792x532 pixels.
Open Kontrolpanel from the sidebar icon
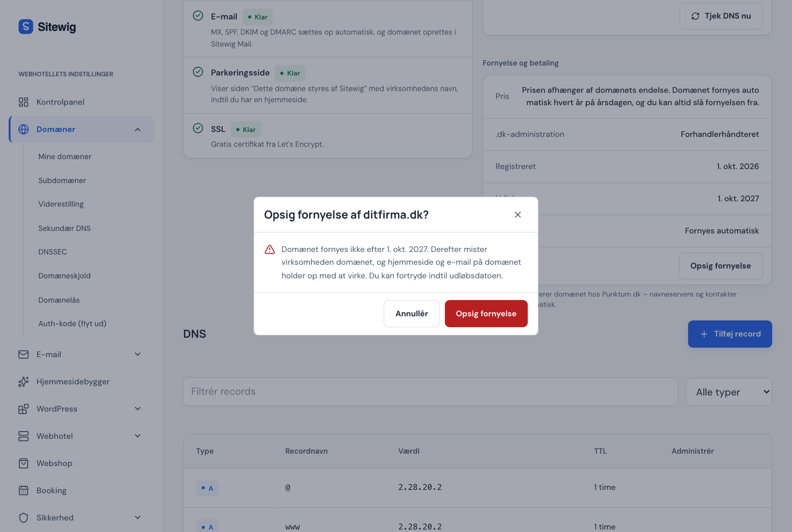(24, 102)
